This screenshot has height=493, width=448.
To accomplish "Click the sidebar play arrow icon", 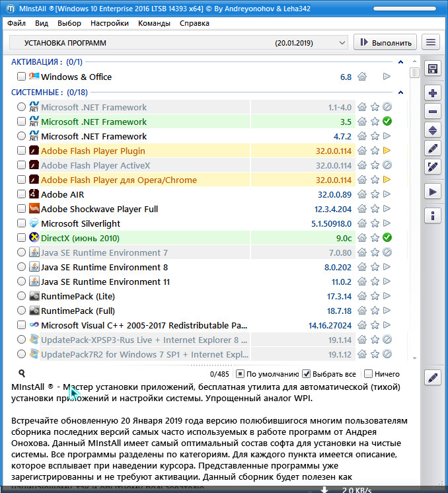I will coord(433,192).
